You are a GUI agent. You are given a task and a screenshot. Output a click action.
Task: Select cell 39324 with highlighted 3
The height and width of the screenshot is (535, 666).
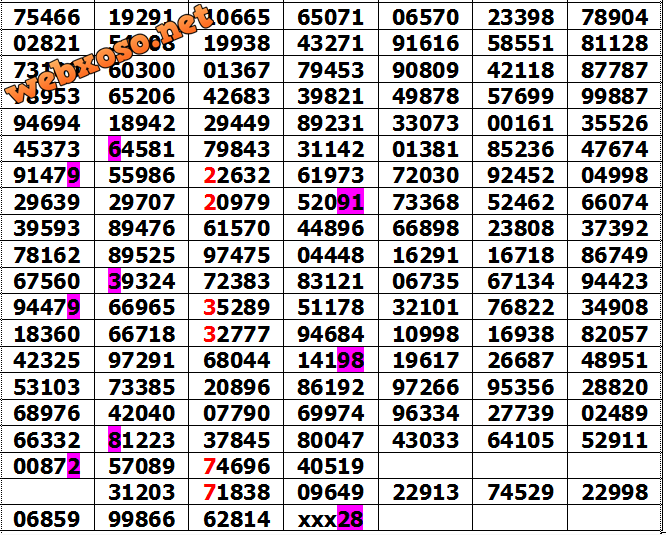(141, 282)
